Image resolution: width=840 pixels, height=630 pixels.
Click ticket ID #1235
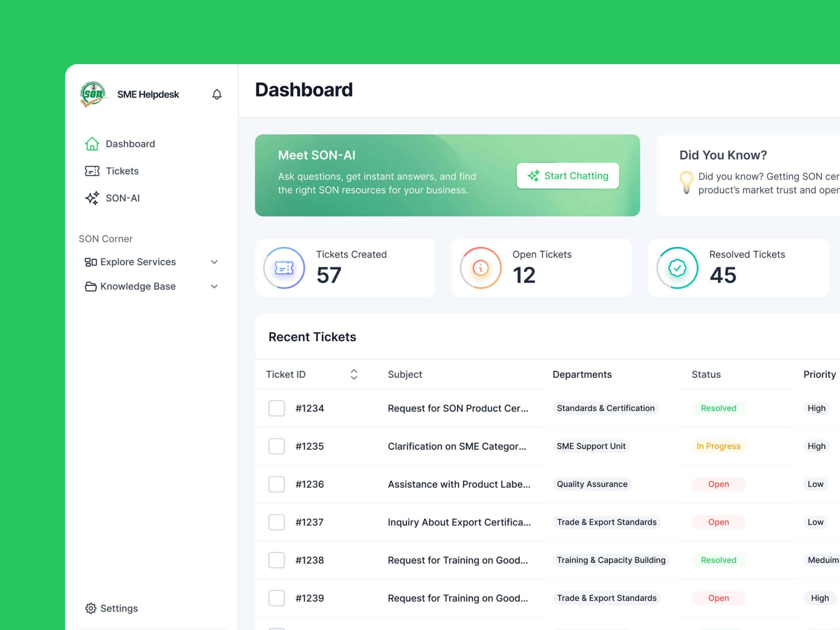pos(309,446)
